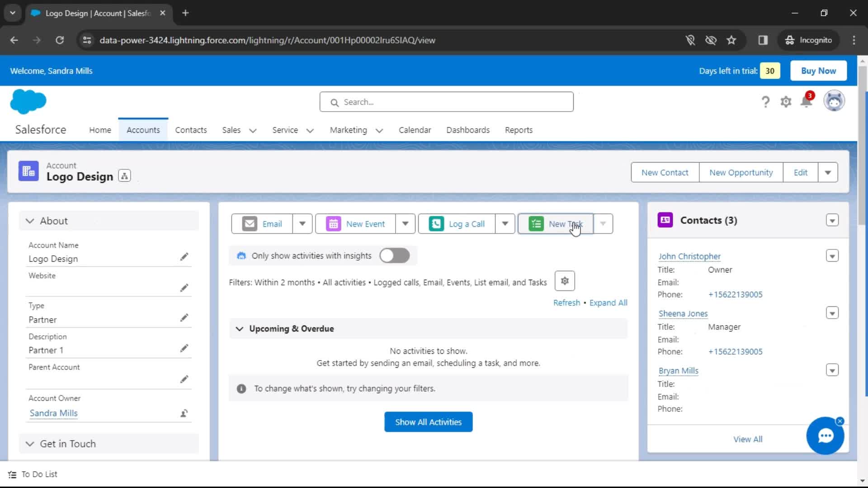Click the account Edit button
Viewport: 868px width, 488px height.
[x=801, y=172]
